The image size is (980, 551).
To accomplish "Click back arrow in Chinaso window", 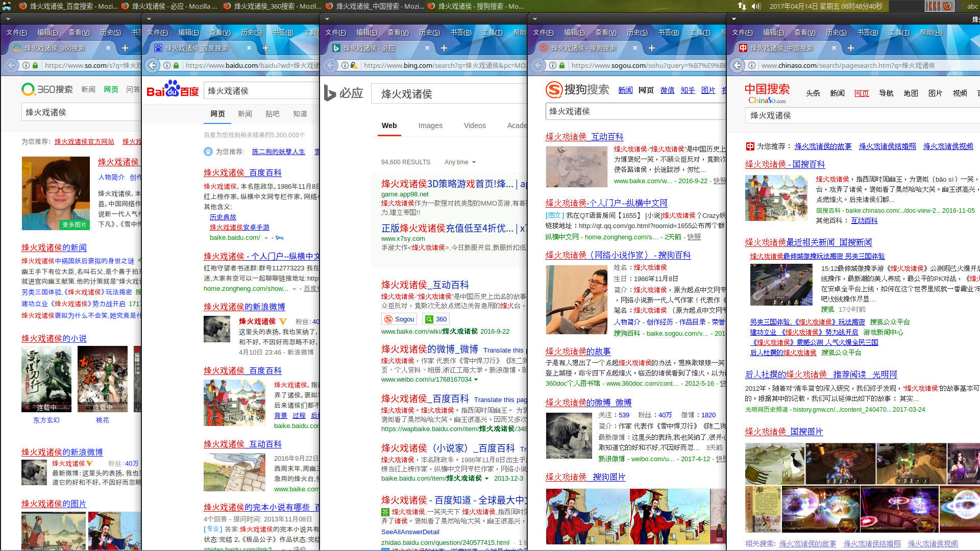I will point(737,65).
